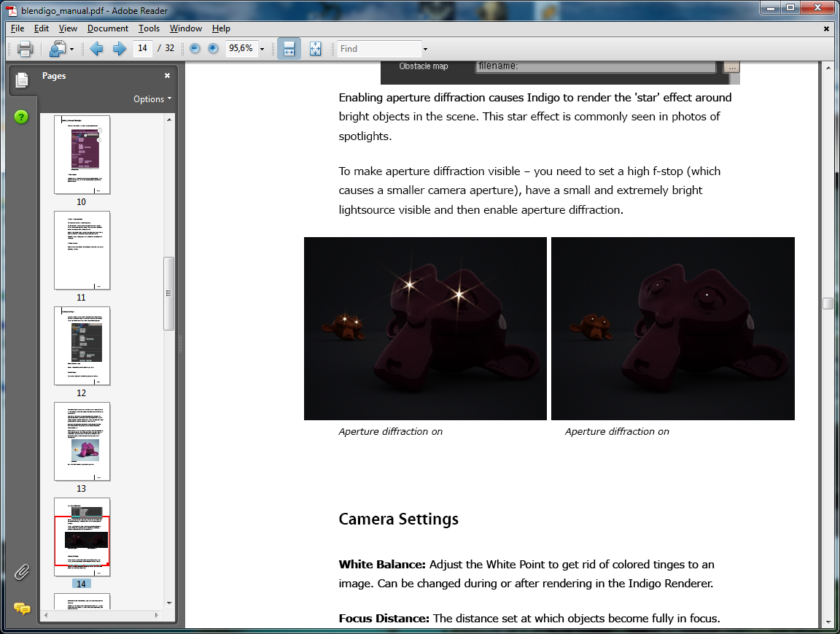Open the File menu
Screen dimensions: 840x634
tap(17, 28)
